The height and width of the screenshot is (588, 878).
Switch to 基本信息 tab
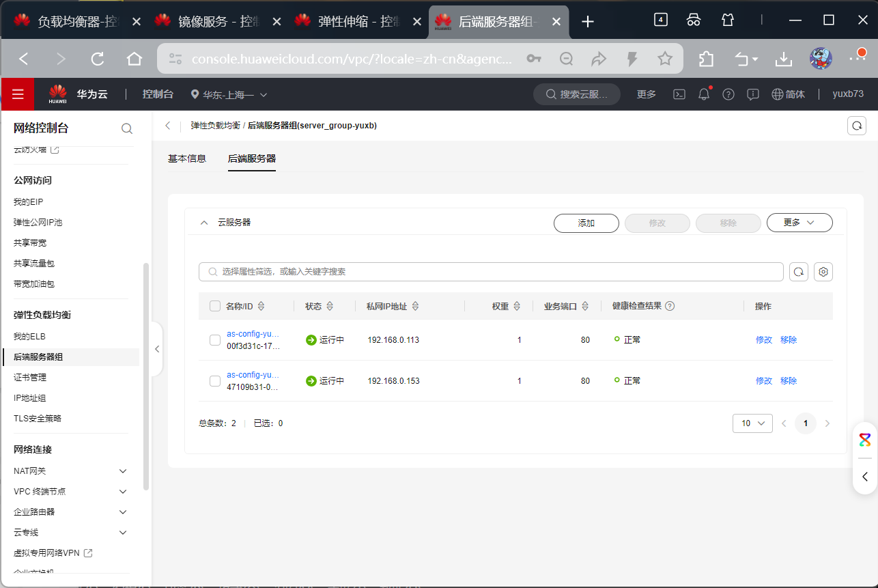coord(187,158)
